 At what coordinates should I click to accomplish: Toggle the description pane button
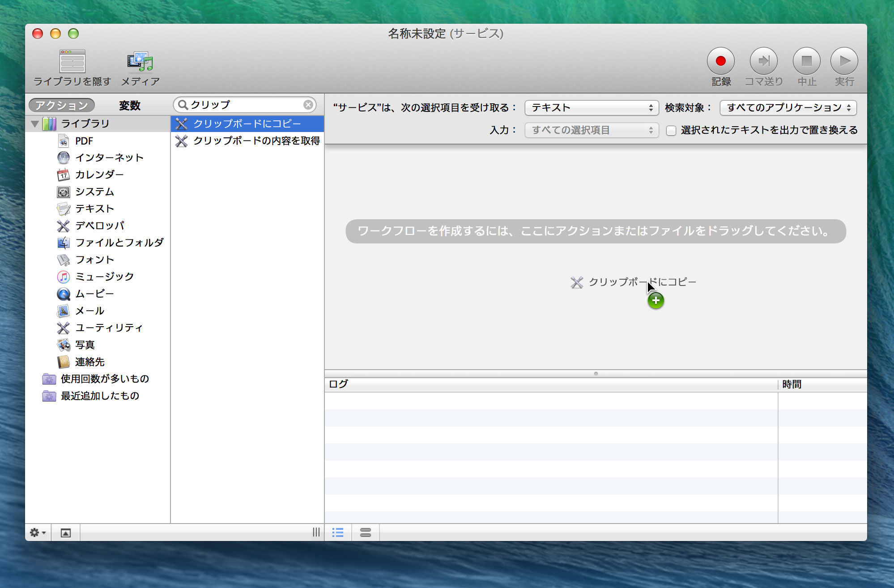point(65,533)
